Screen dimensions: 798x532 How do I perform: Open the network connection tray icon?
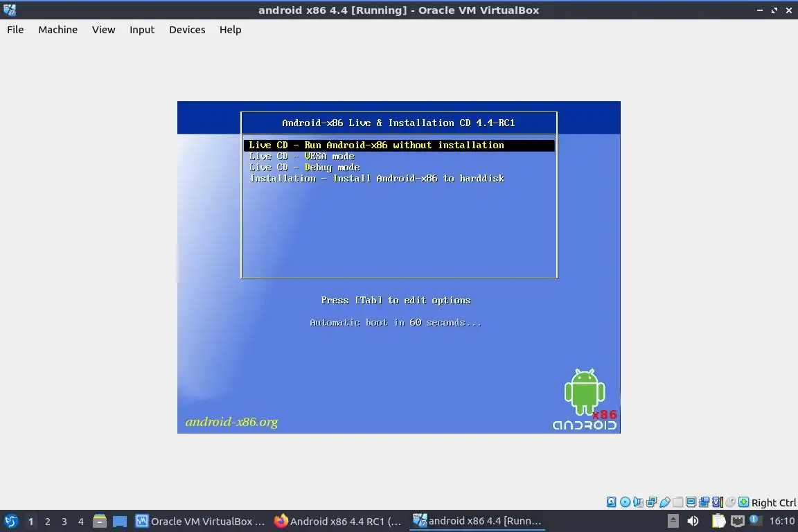pos(738,521)
